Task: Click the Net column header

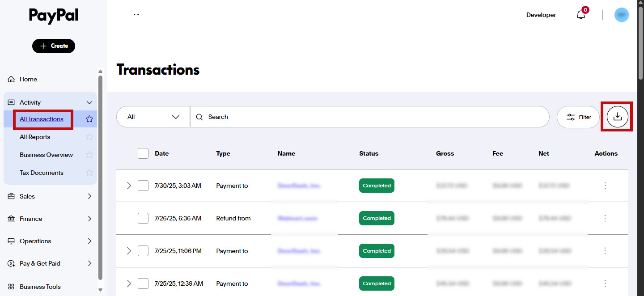Action: (544, 153)
